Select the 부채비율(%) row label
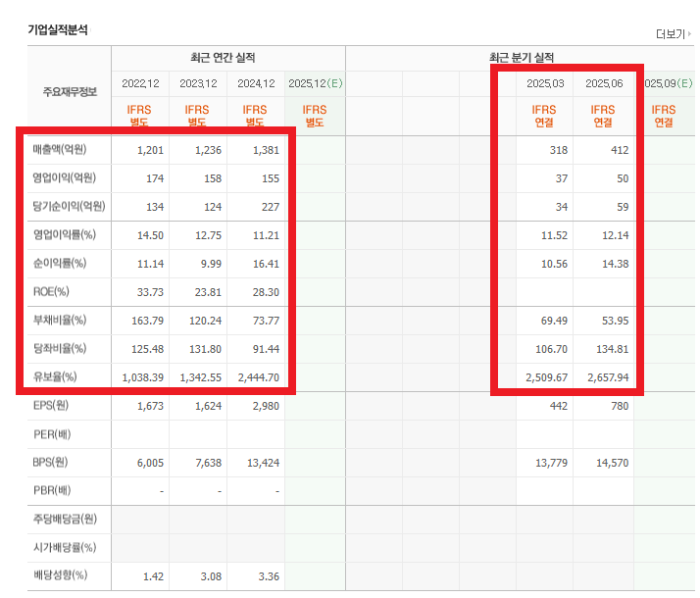This screenshot has width=700, height=598. click(60, 321)
